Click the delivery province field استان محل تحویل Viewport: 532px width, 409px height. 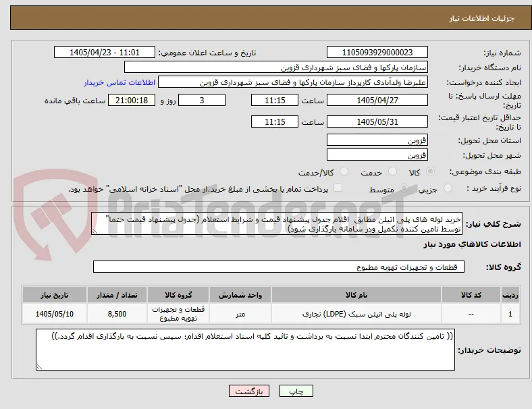pos(377,140)
